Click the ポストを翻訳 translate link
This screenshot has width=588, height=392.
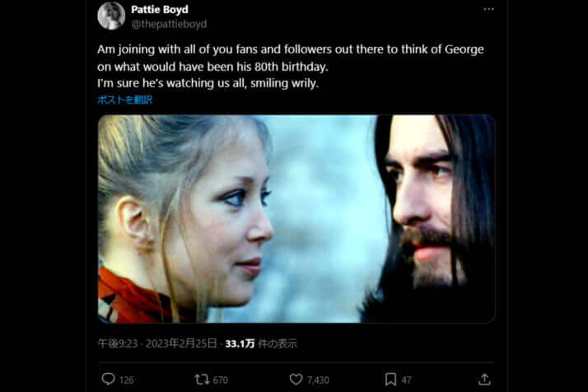click(x=124, y=100)
